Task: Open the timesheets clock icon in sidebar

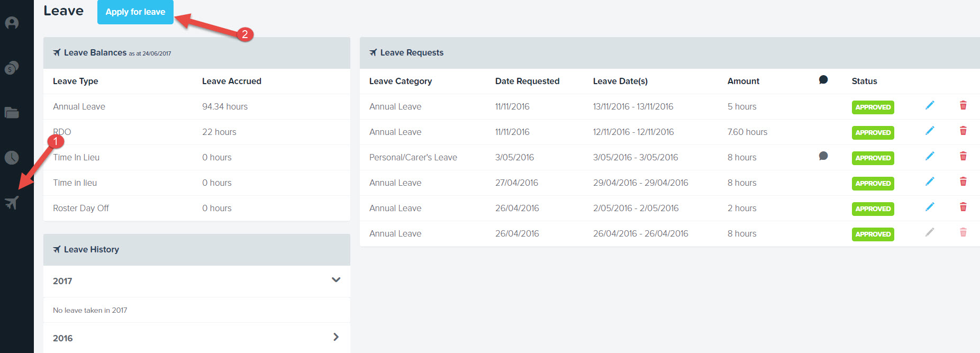Action: (x=12, y=157)
